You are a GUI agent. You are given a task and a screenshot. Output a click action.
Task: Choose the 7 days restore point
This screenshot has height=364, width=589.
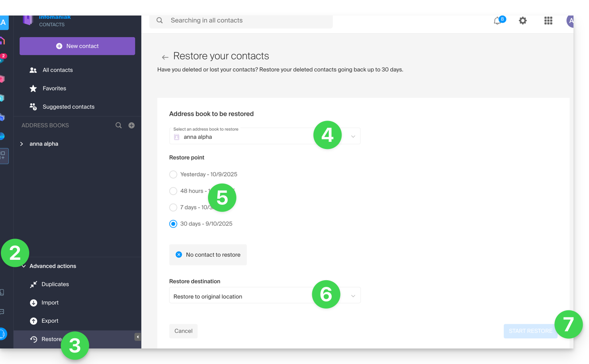coord(173,207)
